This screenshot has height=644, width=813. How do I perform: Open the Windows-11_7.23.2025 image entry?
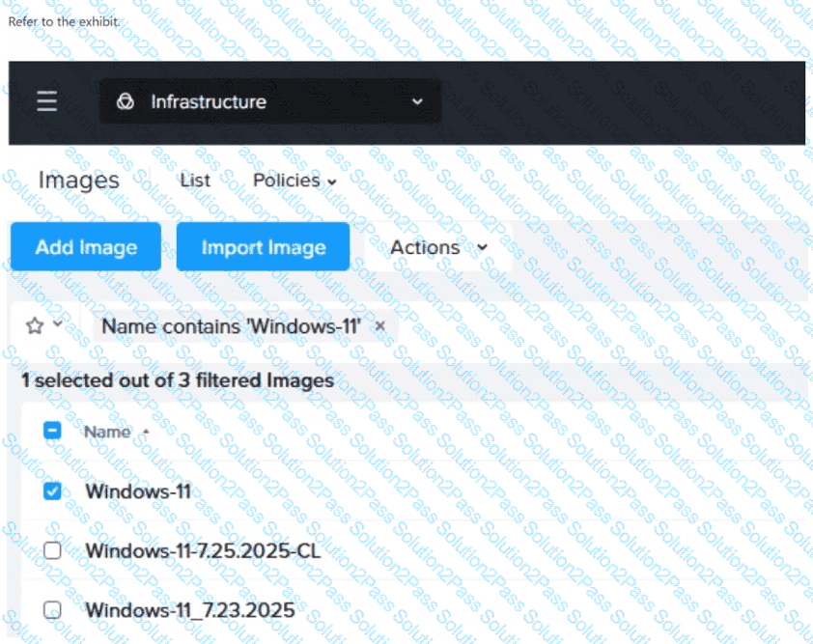pyautogui.click(x=189, y=609)
